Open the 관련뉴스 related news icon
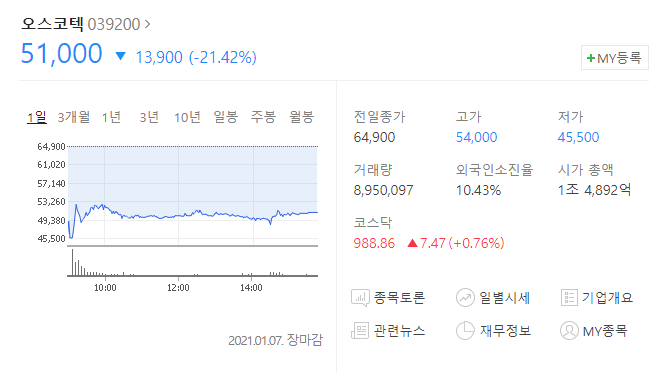 pyautogui.click(x=360, y=331)
